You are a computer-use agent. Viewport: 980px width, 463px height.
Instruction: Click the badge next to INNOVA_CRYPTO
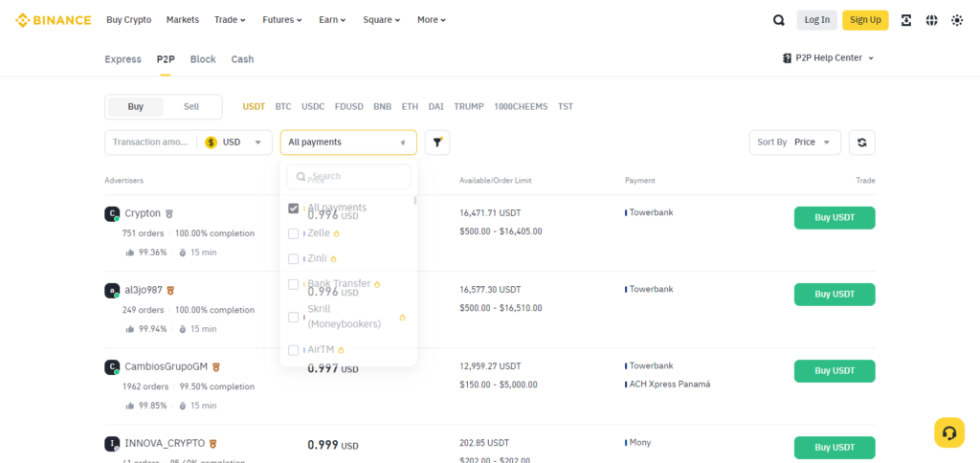213,444
